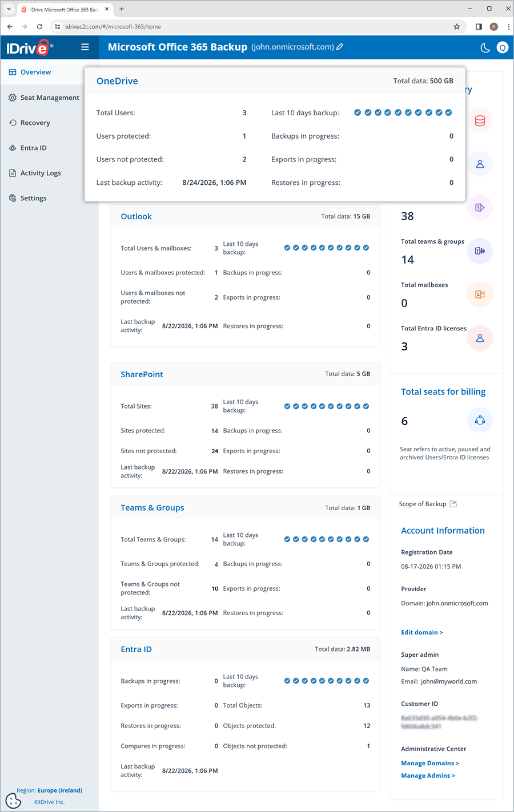Click the IDrive logo
514x812 pixels.
[30, 48]
